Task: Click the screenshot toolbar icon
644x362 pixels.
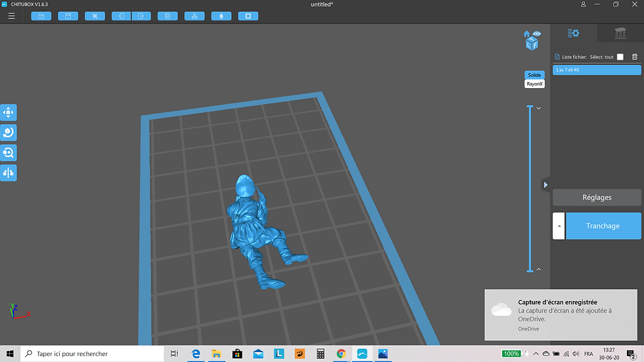Action: point(95,16)
